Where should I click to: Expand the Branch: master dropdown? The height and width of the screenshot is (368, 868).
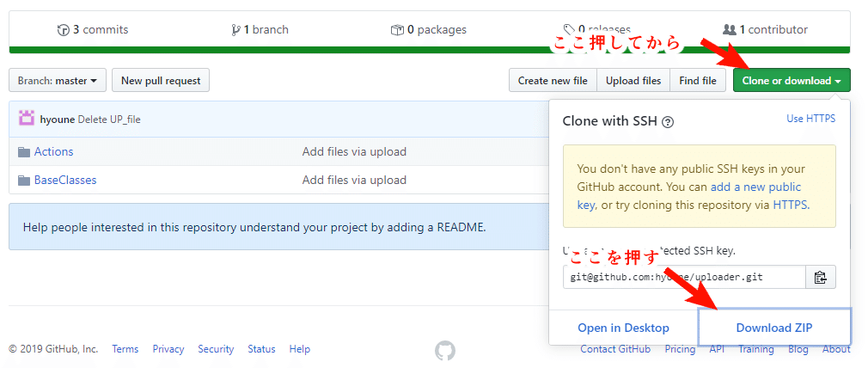pyautogui.click(x=58, y=81)
